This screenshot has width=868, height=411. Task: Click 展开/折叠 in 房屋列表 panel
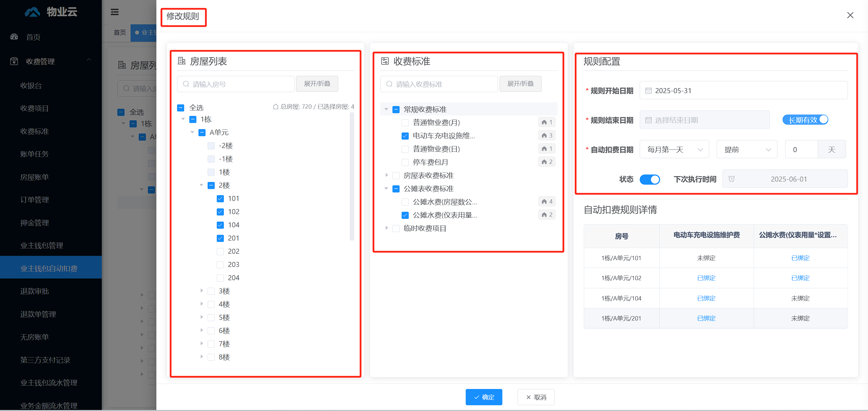pos(317,84)
